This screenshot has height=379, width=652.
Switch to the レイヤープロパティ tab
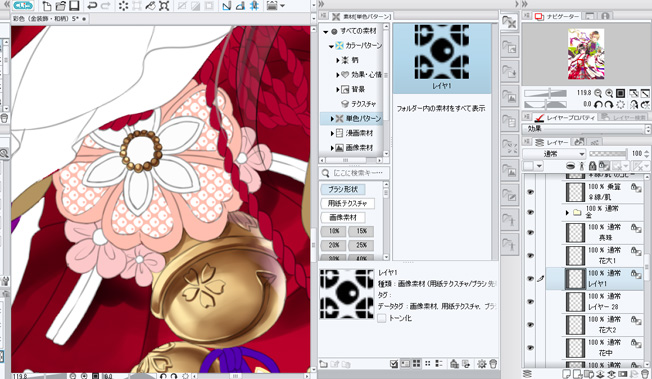[x=565, y=118]
